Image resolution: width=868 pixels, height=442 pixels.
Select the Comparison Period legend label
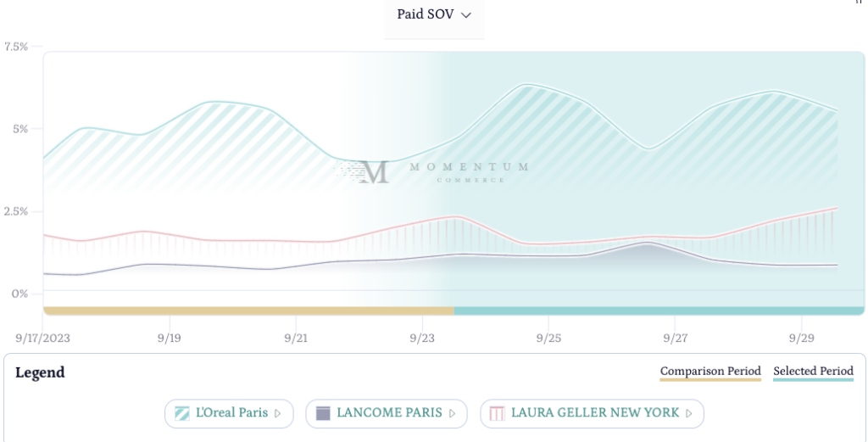[x=710, y=372]
